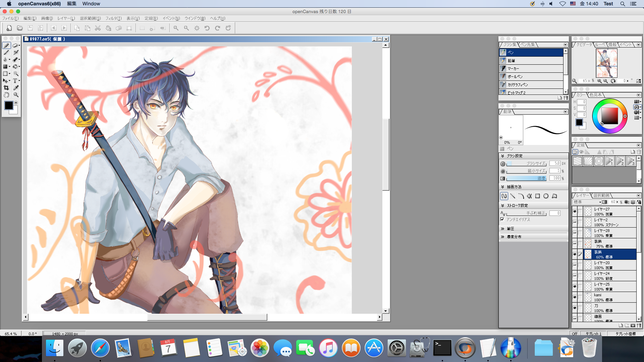Select perspective ruler number 3
Viewport: 644px width, 362px height.
631,161
